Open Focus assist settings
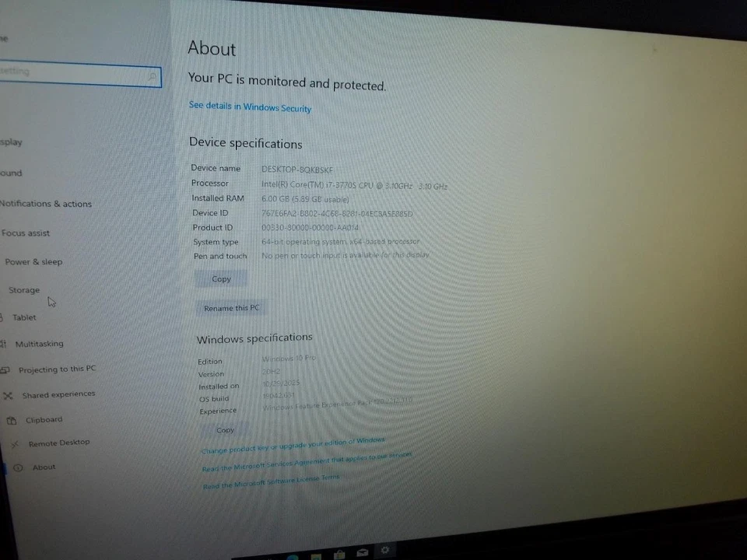Screen dimensions: 747x560 (x=26, y=233)
